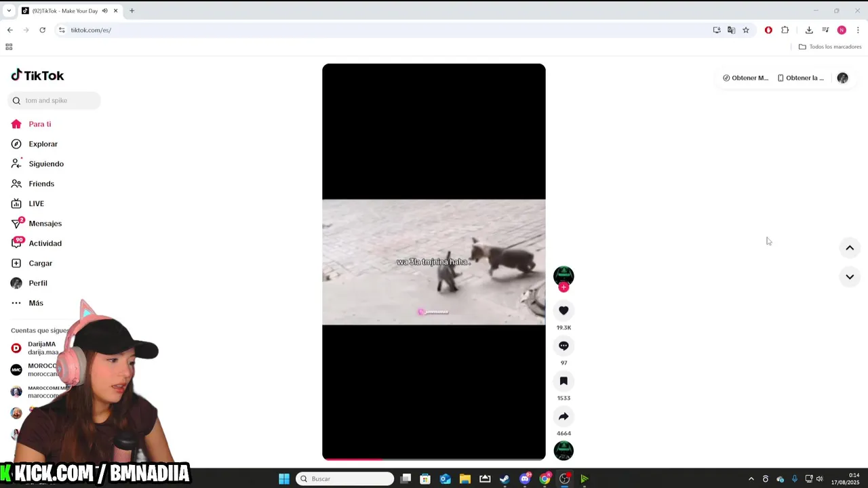The height and width of the screenshot is (488, 868).
Task: Share the video with the arrow icon
Action: 564,416
